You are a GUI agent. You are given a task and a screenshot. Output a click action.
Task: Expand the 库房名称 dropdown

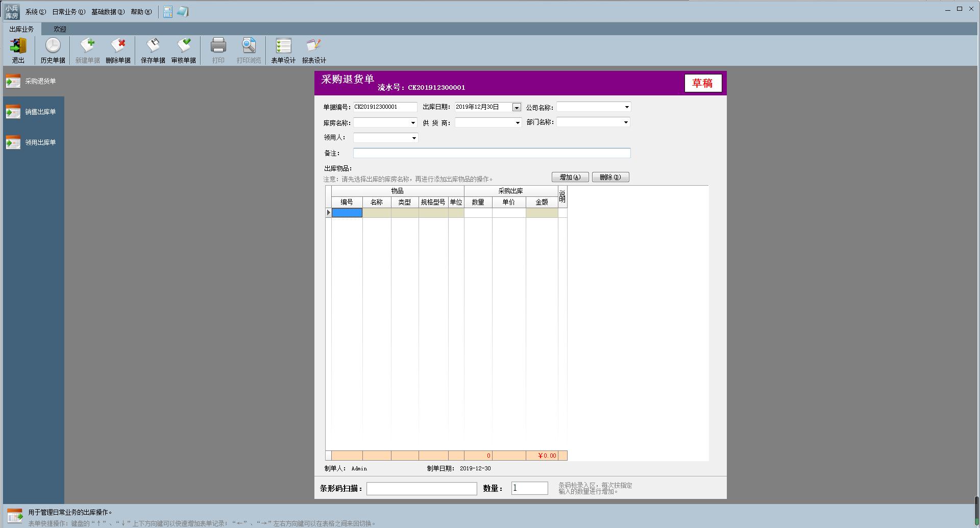pos(413,123)
